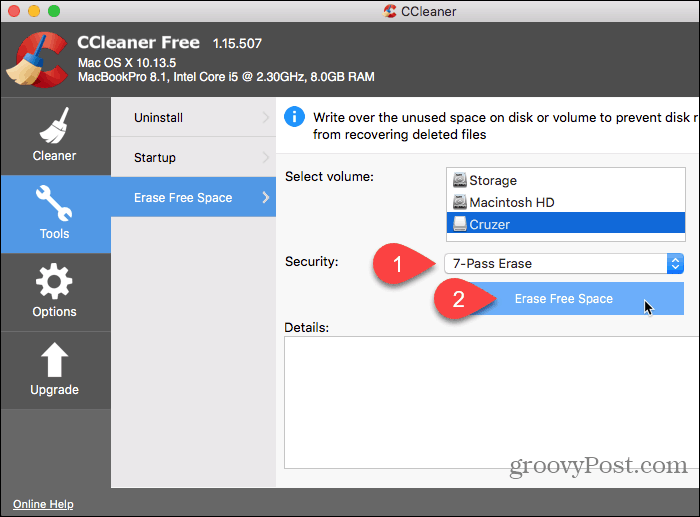Open the Cleaner section broom icon
The width and height of the screenshot is (700, 517).
(x=54, y=125)
